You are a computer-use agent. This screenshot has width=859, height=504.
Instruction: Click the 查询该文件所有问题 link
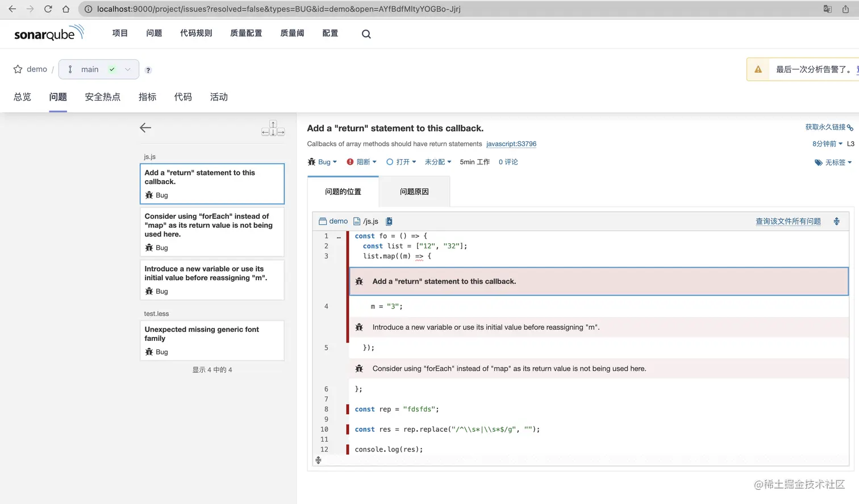[788, 222]
